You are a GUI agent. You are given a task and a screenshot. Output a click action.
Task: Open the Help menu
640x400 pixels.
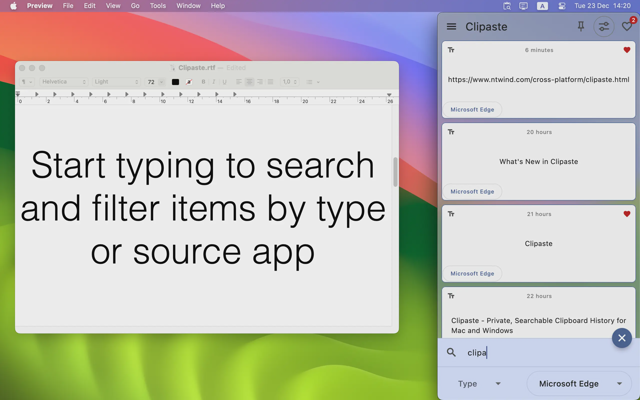tap(218, 6)
